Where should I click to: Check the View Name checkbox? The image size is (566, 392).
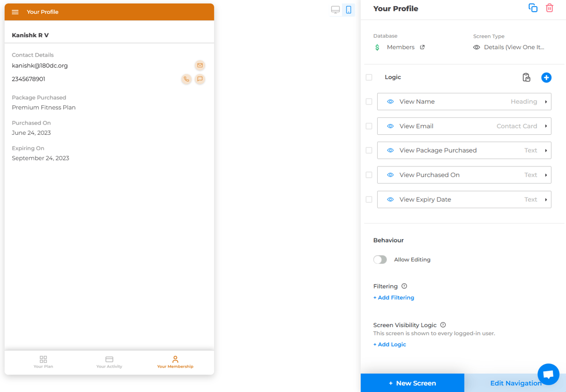(x=369, y=102)
